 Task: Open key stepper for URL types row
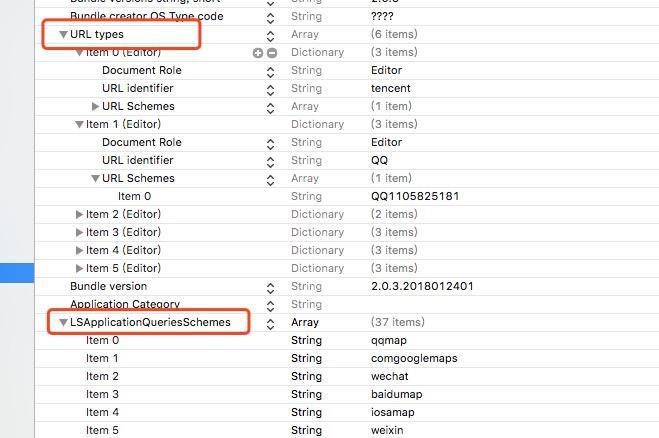270,36
